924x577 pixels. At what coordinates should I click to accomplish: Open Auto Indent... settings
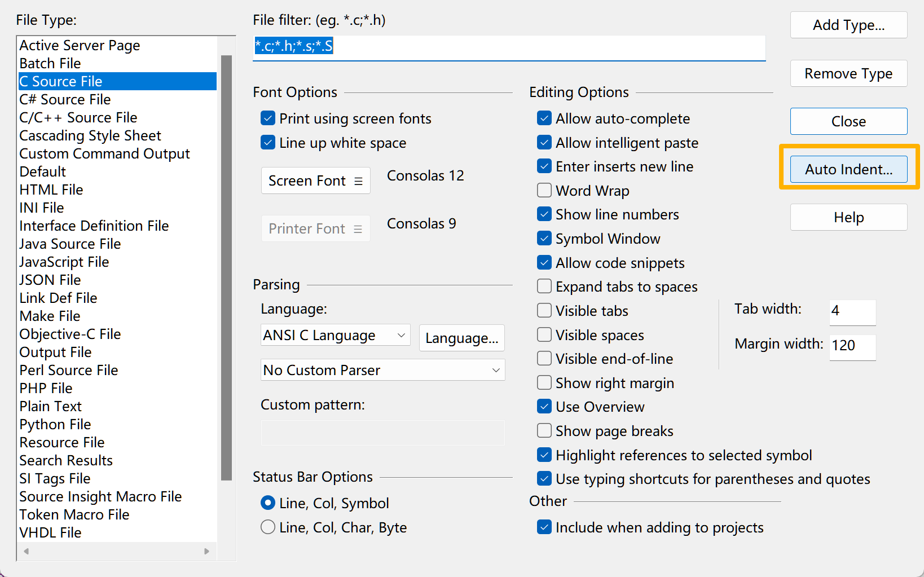(849, 169)
